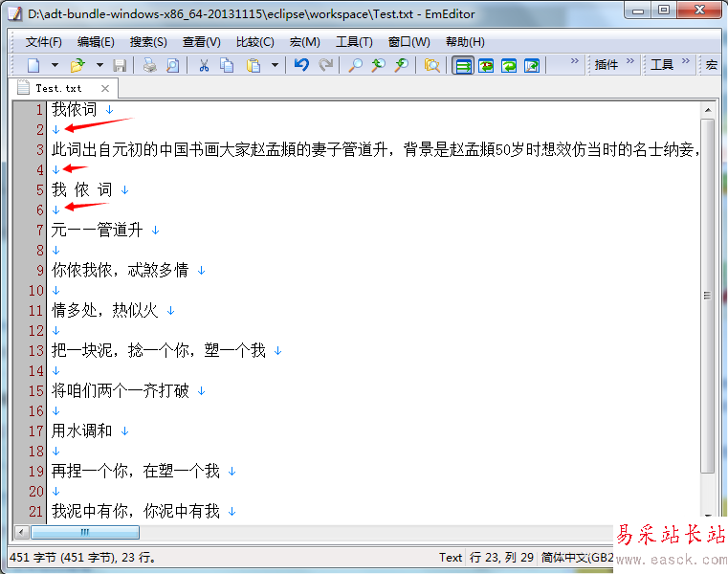Toggle Wrap by Window button
This screenshot has width=728, height=574.
click(509, 65)
